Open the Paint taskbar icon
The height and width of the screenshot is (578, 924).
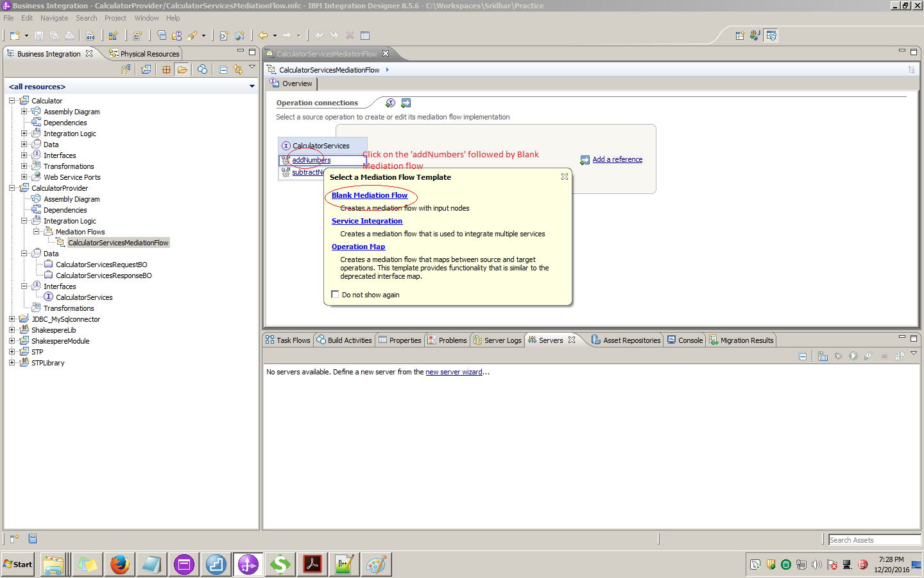pyautogui.click(x=377, y=565)
